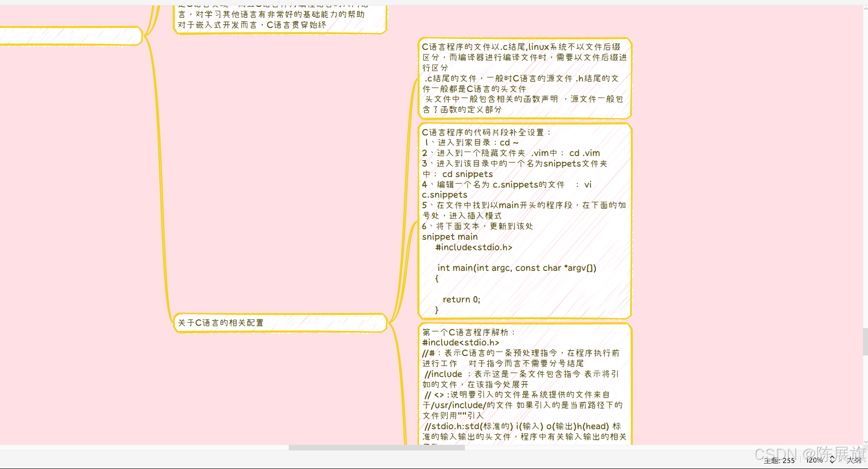
Task: Click the 'snippet main' text line
Action: click(x=450, y=237)
